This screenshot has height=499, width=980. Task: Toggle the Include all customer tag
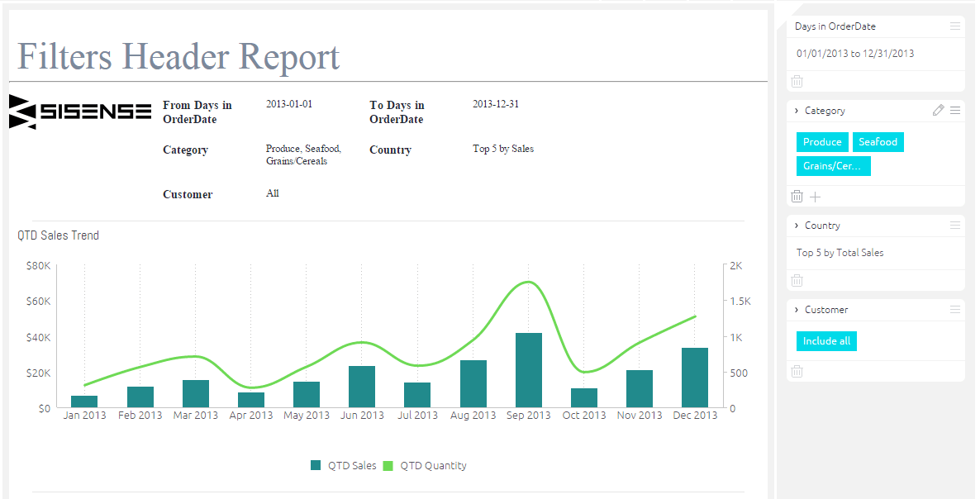pos(826,341)
